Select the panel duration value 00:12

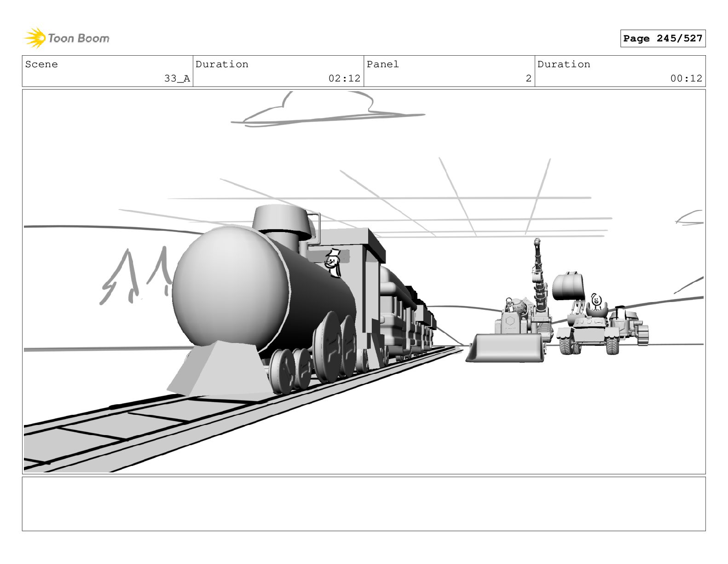tap(686, 79)
